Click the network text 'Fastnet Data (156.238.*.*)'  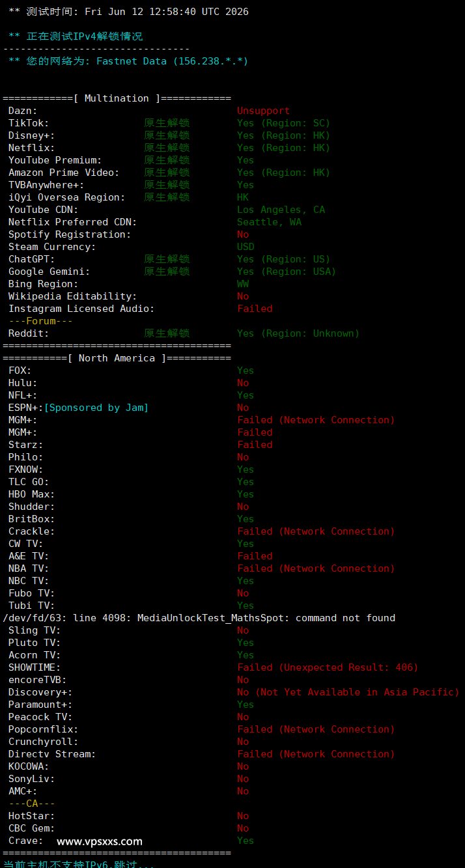pyautogui.click(x=172, y=61)
